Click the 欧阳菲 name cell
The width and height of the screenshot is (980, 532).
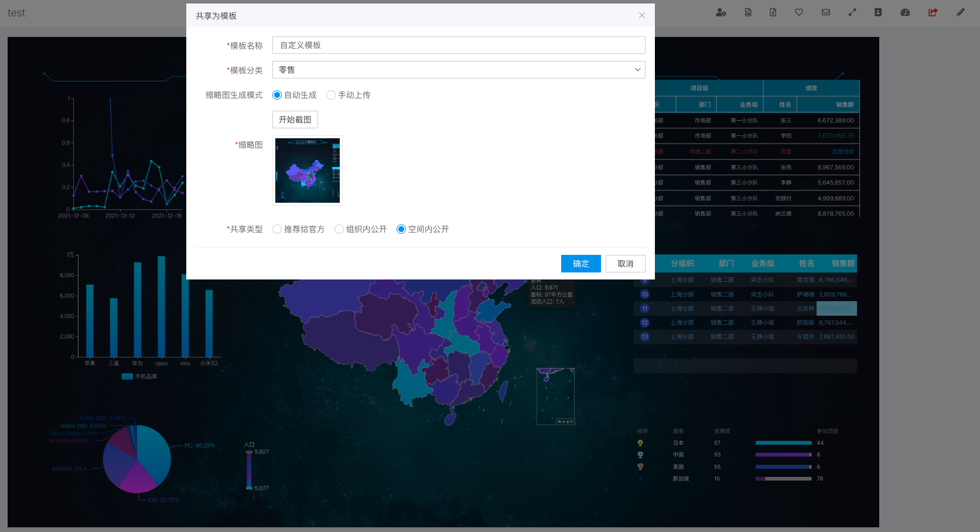click(805, 322)
